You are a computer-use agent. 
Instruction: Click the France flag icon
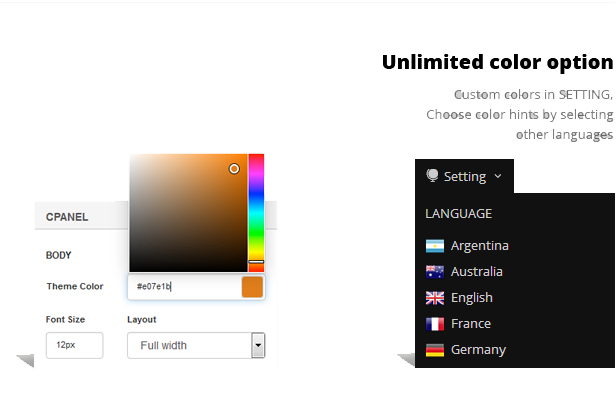[x=434, y=324]
